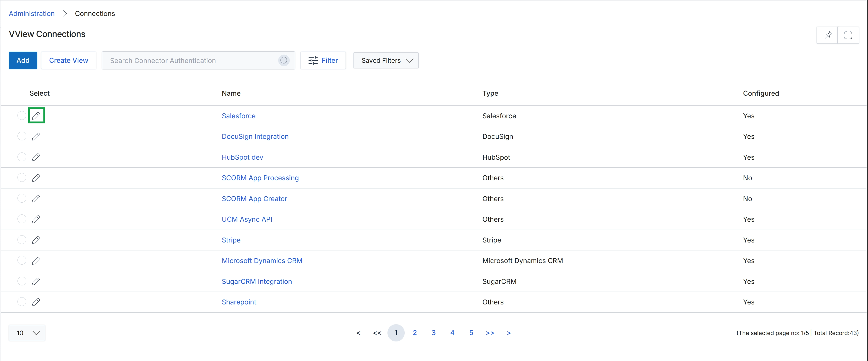Click current page 1 indicator
Viewport: 868px width, 361px height.
396,333
